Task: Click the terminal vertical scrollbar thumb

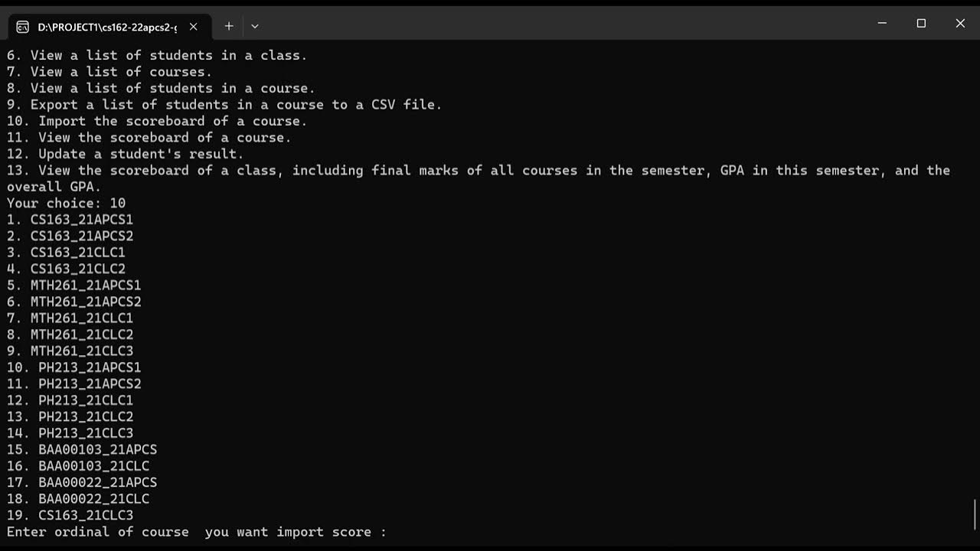Action: (975, 513)
